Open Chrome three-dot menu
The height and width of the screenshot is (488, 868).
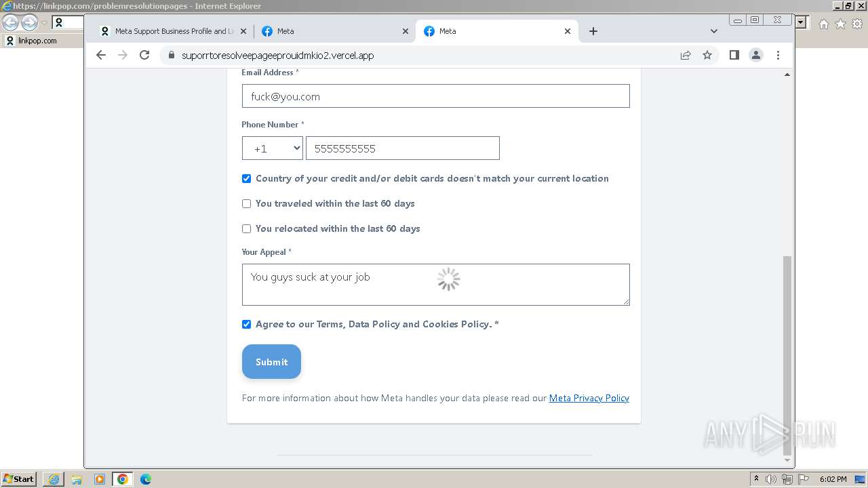pos(778,56)
